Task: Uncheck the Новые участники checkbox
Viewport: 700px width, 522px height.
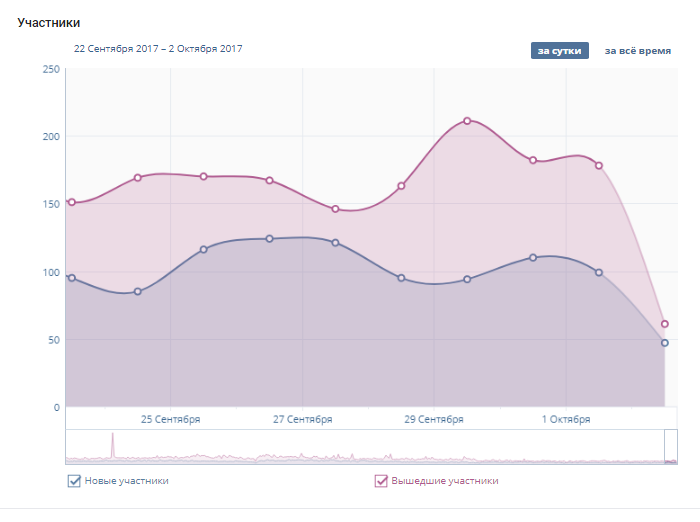Action: coord(73,481)
